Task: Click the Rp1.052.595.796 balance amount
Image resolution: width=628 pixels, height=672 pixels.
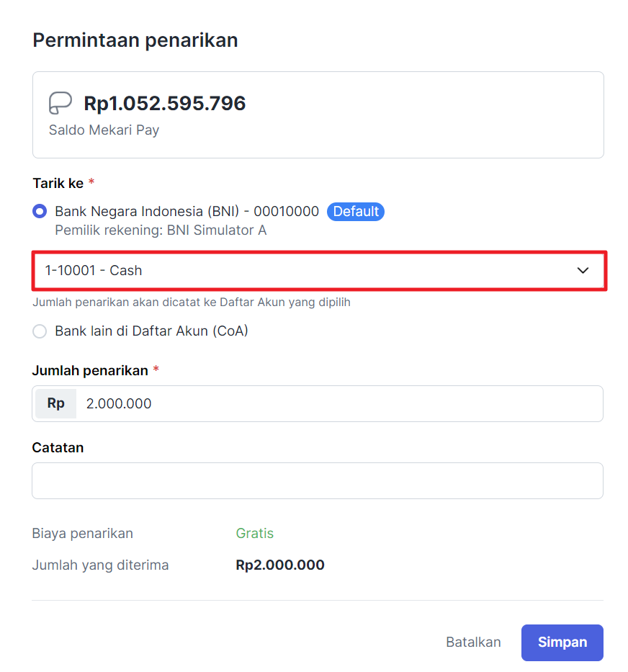Action: pyautogui.click(x=165, y=104)
